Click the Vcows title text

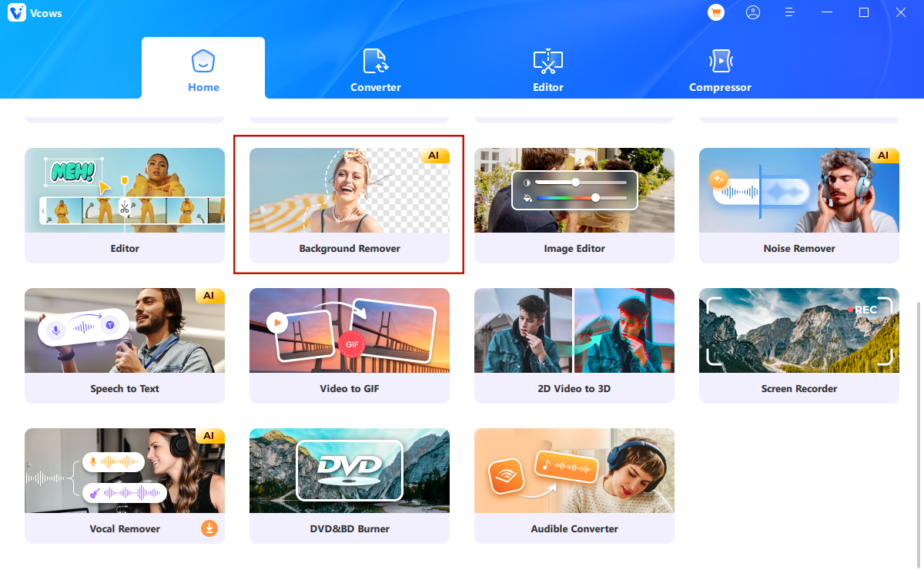click(48, 13)
